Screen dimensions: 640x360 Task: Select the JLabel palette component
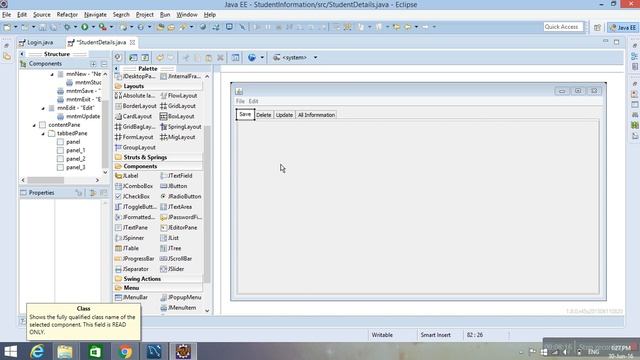(x=127, y=176)
